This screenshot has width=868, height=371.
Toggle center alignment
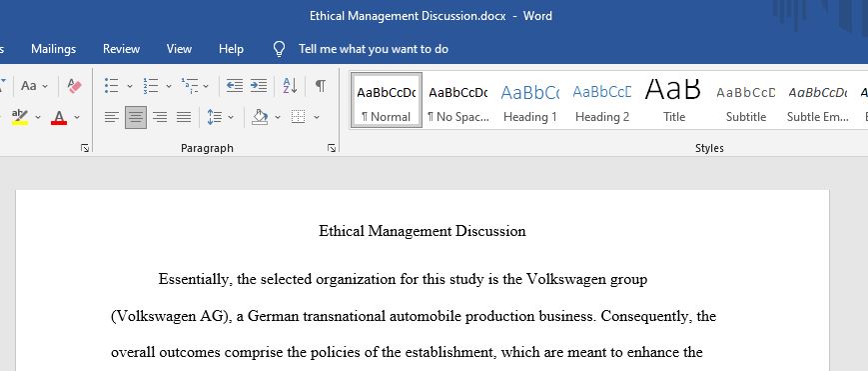pyautogui.click(x=136, y=117)
